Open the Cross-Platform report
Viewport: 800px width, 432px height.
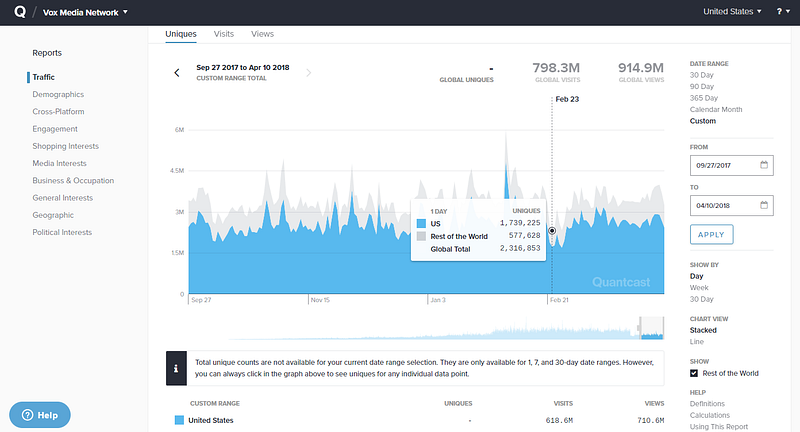58,112
